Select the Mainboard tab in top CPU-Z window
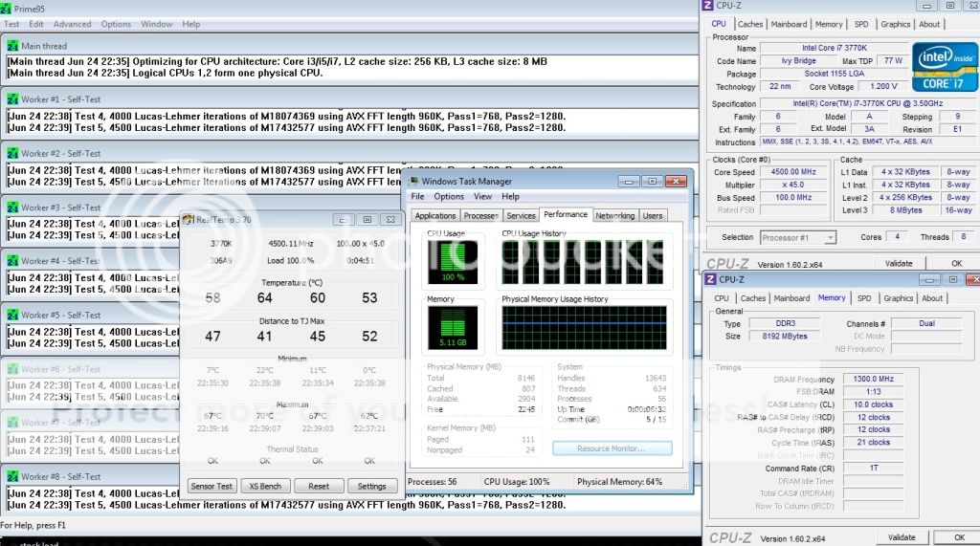 pos(789,24)
